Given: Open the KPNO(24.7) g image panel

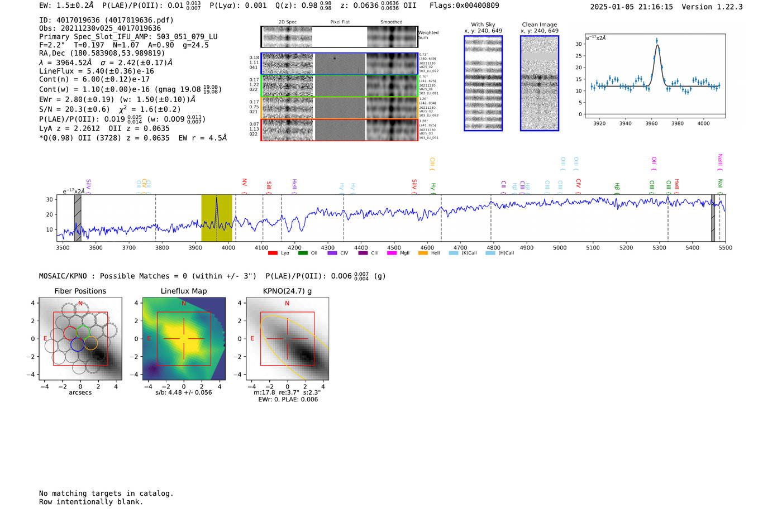Looking at the screenshot, I should pos(287,339).
